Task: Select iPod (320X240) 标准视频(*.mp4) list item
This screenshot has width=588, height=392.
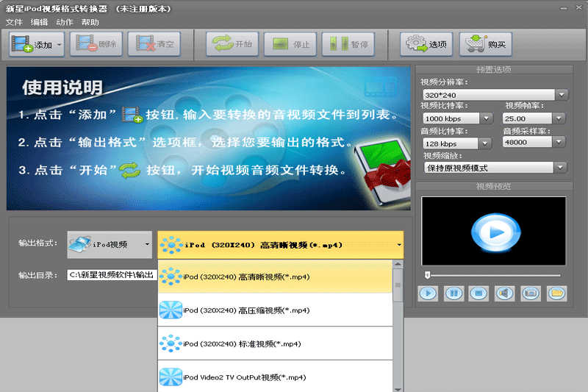Action: pos(275,343)
